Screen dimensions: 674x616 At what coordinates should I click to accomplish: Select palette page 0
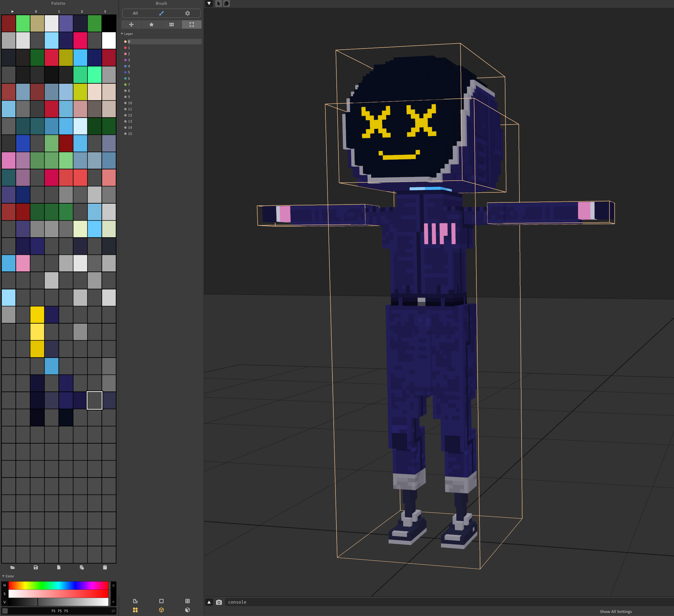coord(36,12)
